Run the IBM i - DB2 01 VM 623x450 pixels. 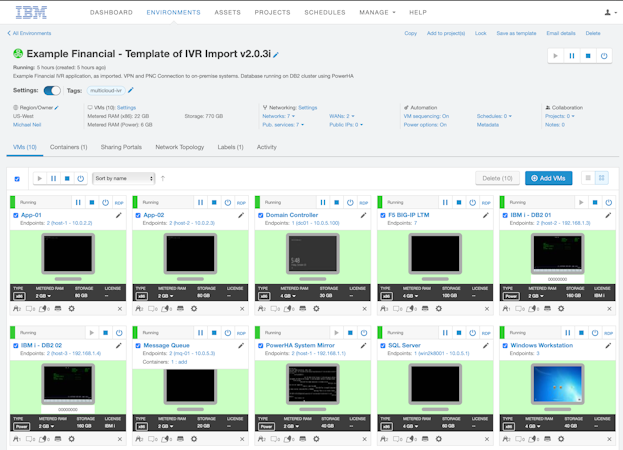coord(581,203)
